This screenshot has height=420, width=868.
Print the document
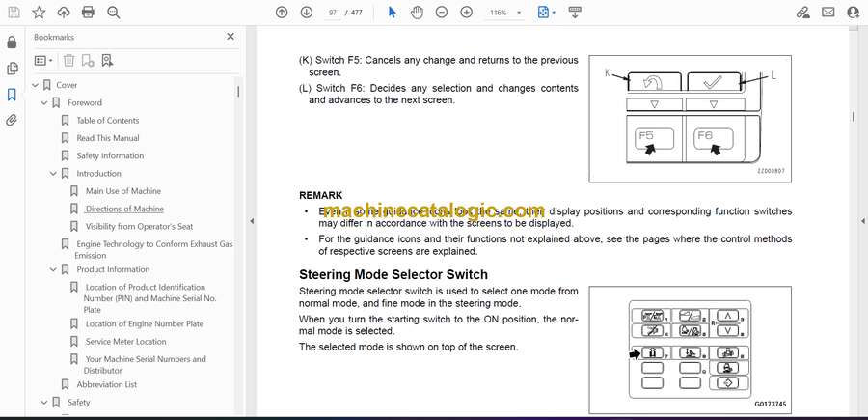(x=88, y=13)
